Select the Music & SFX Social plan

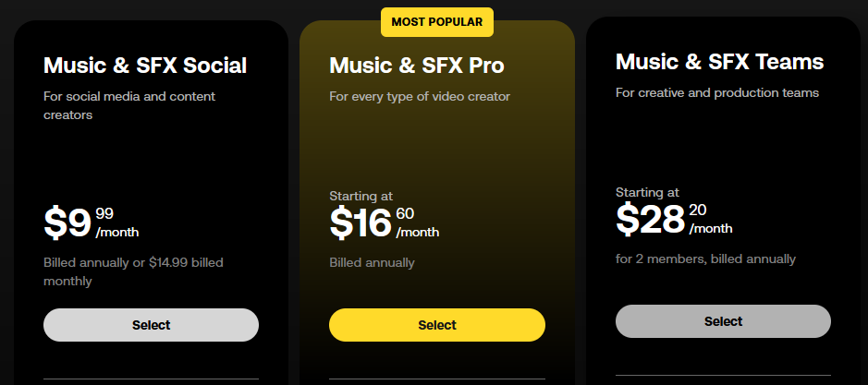151,325
